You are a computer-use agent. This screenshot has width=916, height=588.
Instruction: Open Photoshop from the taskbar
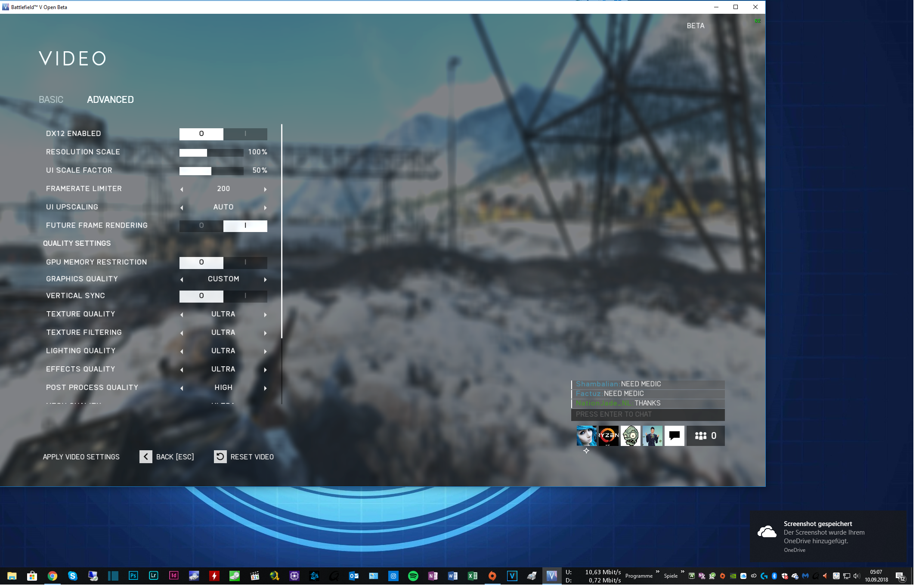133,576
